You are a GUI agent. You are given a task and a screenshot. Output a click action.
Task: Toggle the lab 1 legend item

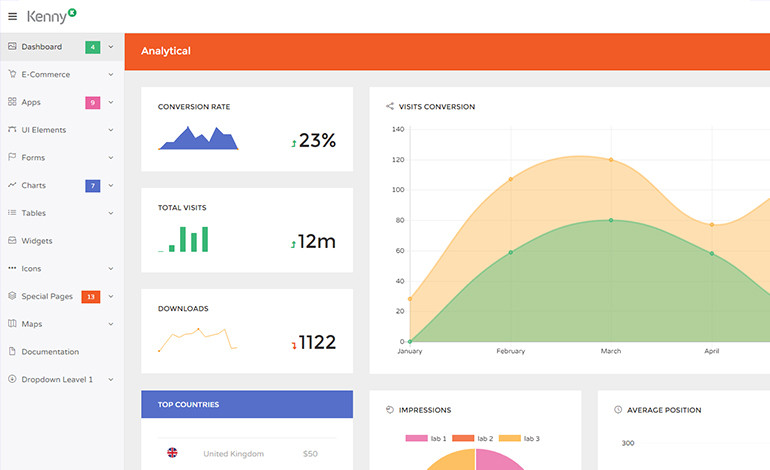427,439
